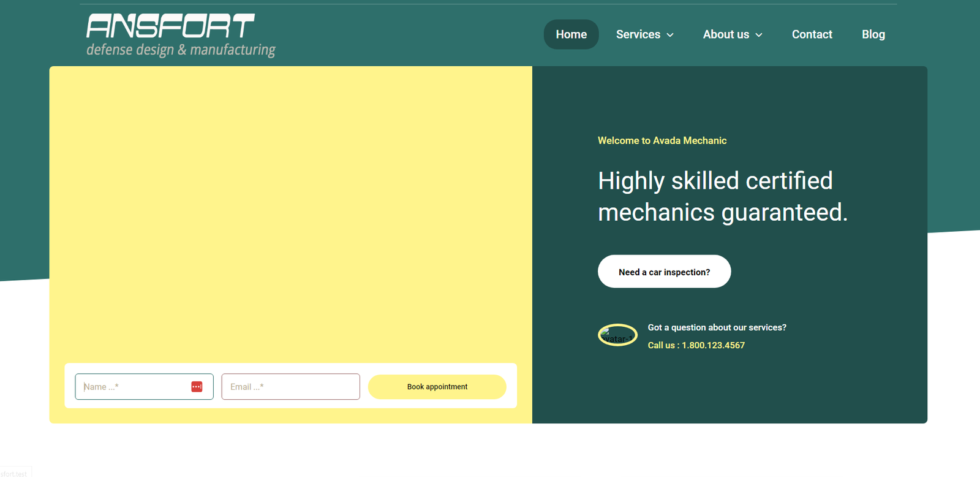
Task: Click the Ansfort logo
Action: point(170,26)
